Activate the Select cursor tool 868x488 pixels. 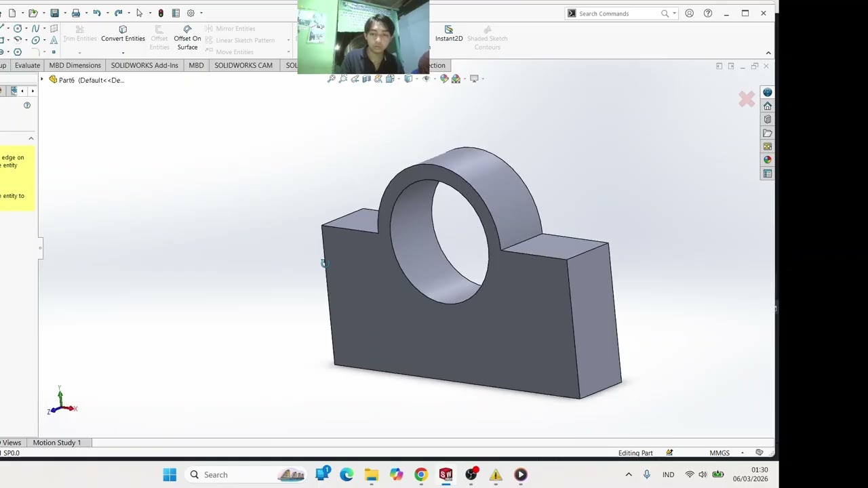(x=139, y=13)
